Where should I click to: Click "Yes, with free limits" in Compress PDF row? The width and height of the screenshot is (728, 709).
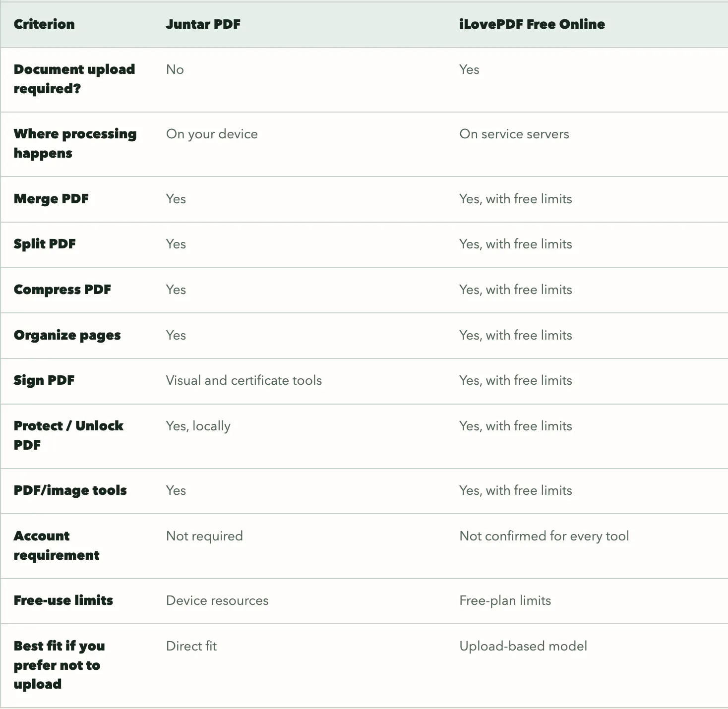coord(516,290)
